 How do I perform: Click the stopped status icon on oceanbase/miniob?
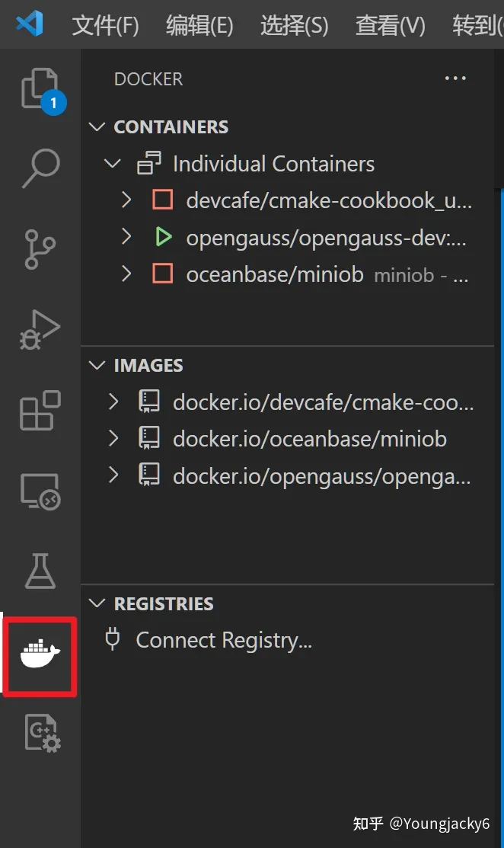click(163, 274)
